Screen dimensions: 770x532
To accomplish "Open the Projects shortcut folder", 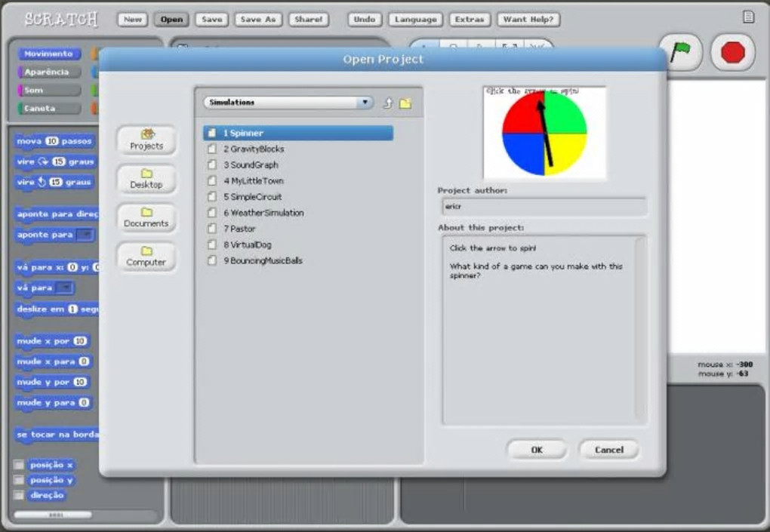I will coord(146,140).
